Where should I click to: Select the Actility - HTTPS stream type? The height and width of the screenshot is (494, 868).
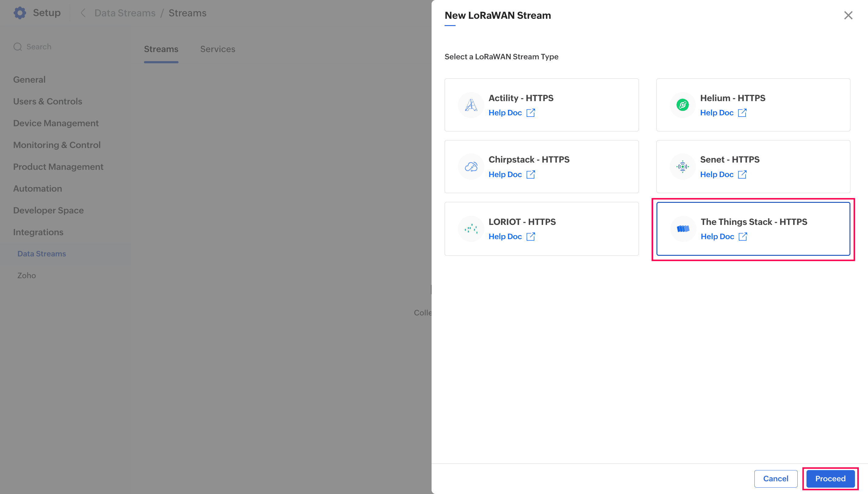541,105
